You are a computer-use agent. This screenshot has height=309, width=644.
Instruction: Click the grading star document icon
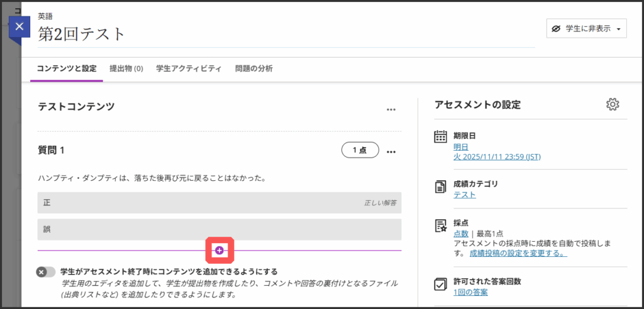tap(441, 225)
